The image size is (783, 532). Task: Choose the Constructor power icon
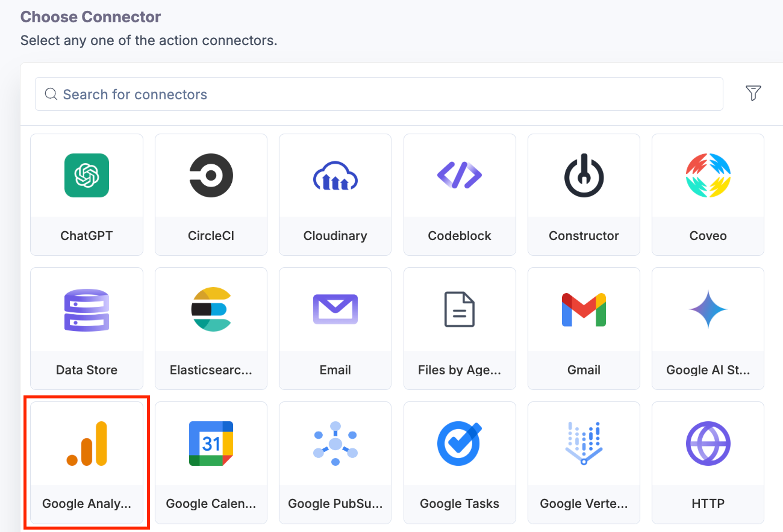(x=584, y=175)
